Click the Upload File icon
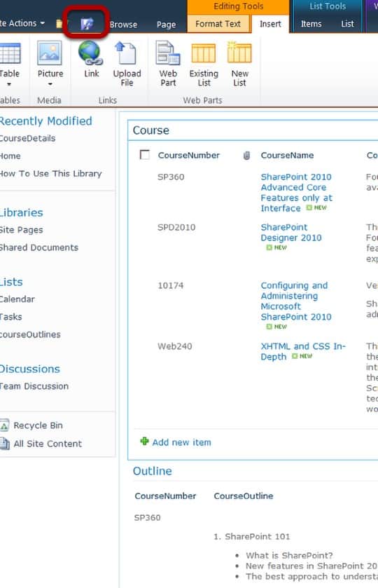Image resolution: width=378 pixels, height=588 pixels. coord(125,53)
